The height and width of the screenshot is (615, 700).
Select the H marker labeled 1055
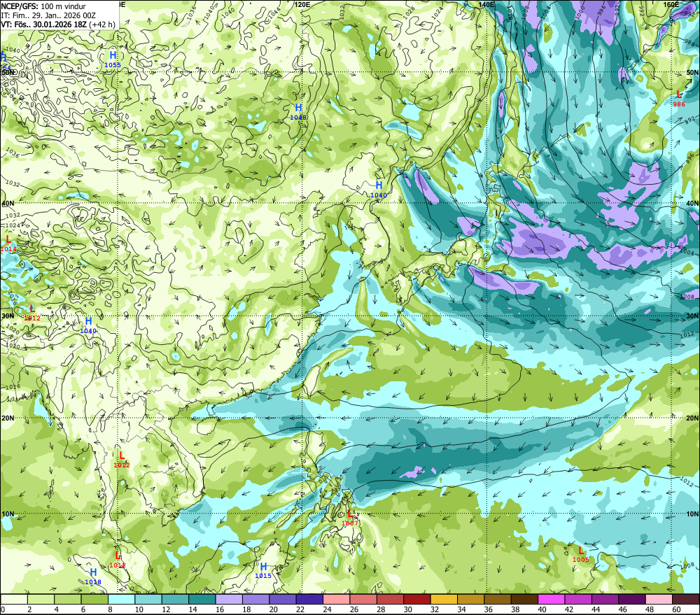[113, 59]
